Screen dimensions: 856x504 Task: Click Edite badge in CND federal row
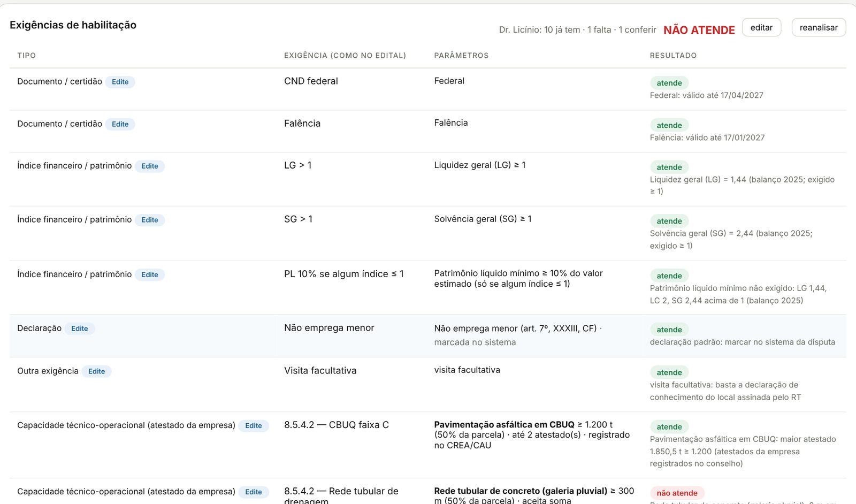[x=120, y=82]
